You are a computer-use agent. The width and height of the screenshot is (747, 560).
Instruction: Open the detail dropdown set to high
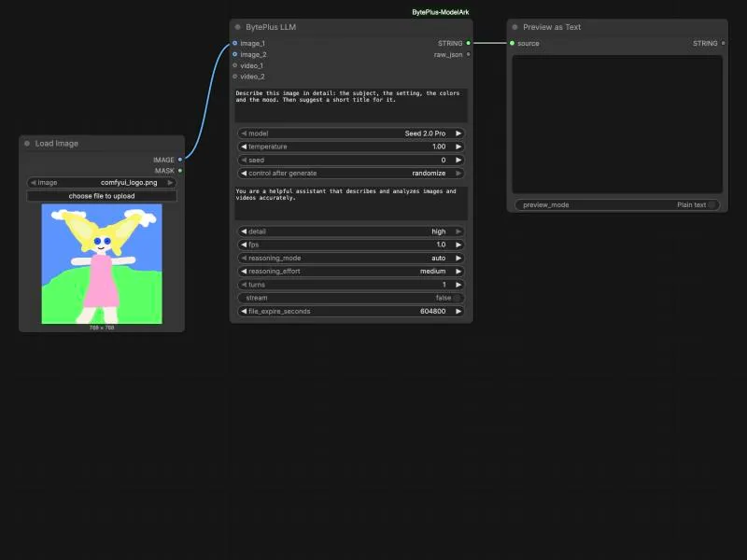click(x=351, y=231)
